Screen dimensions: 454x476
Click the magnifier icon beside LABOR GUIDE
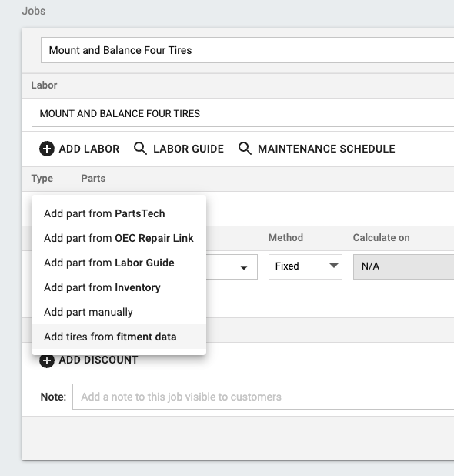140,149
